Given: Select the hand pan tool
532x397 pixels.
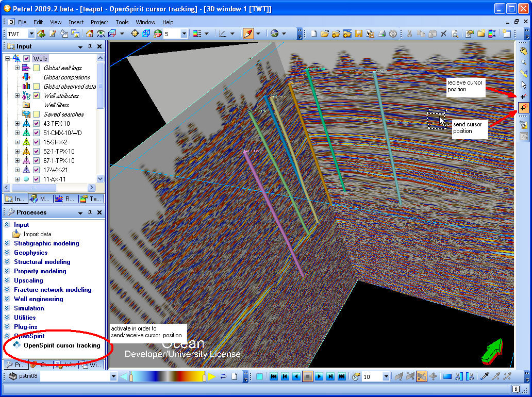Looking at the screenshot, I should [523, 51].
